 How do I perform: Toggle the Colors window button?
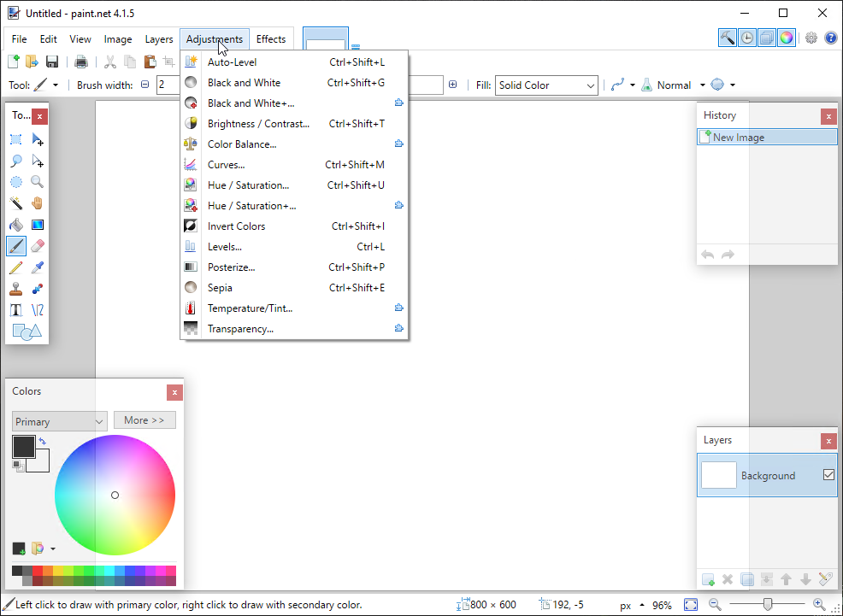786,38
